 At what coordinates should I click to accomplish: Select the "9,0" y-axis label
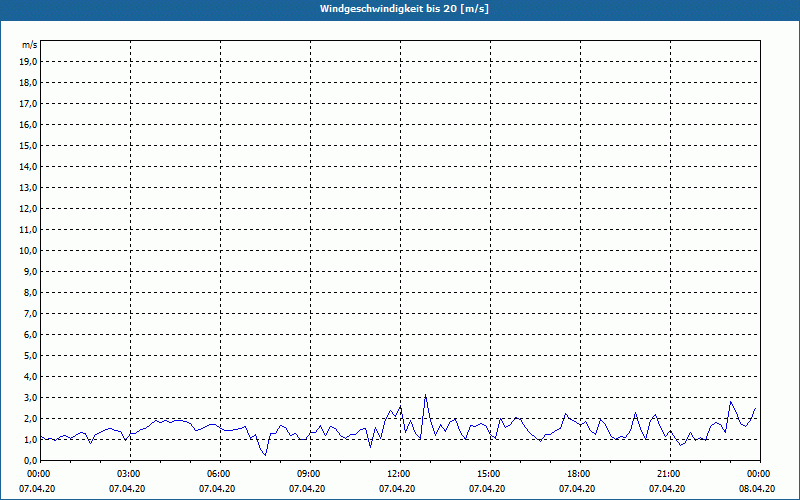(x=31, y=271)
